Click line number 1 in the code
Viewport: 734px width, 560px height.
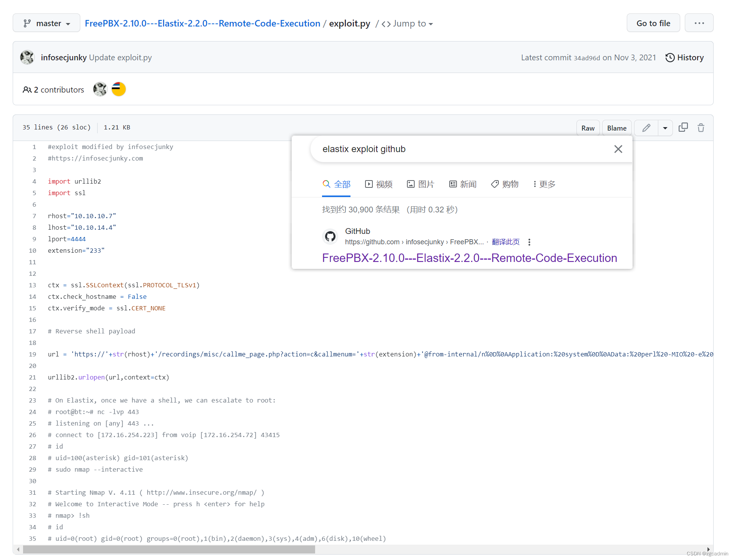tap(34, 147)
